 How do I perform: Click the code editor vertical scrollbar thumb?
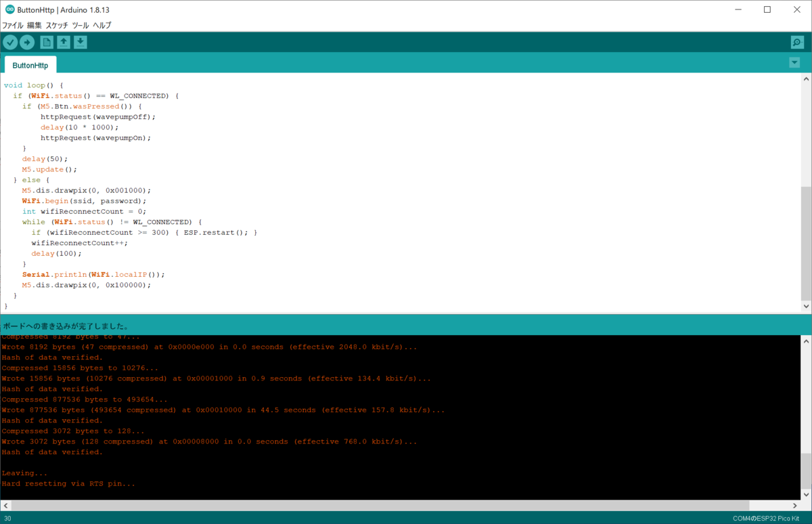pyautogui.click(x=806, y=244)
